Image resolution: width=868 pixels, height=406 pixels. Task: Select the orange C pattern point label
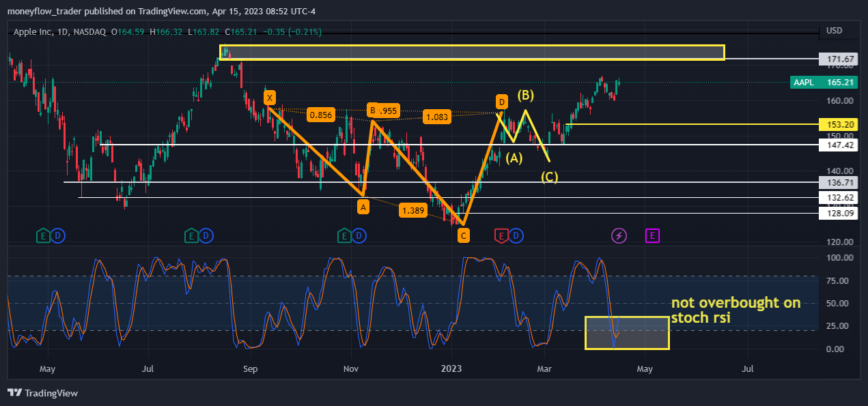pyautogui.click(x=464, y=235)
